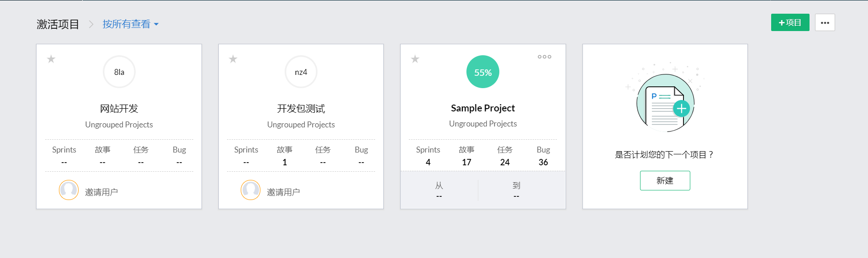Open the Sample Project title link
The width and height of the screenshot is (868, 258).
tap(483, 108)
